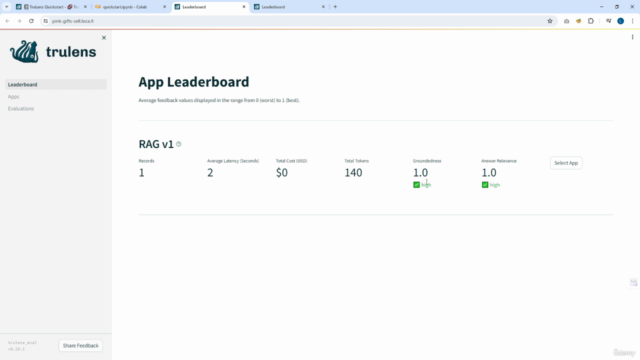Open the Chrome three-dot menu

[632, 21]
